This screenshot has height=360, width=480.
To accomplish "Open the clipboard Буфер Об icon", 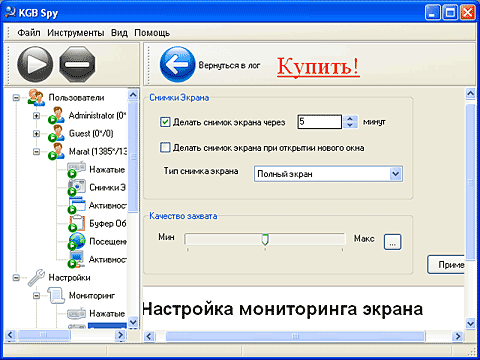I will 76,223.
